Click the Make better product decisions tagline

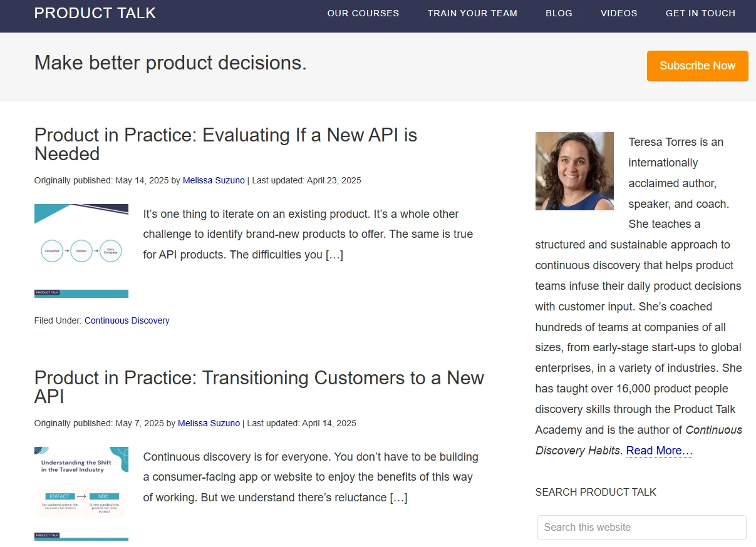point(170,63)
